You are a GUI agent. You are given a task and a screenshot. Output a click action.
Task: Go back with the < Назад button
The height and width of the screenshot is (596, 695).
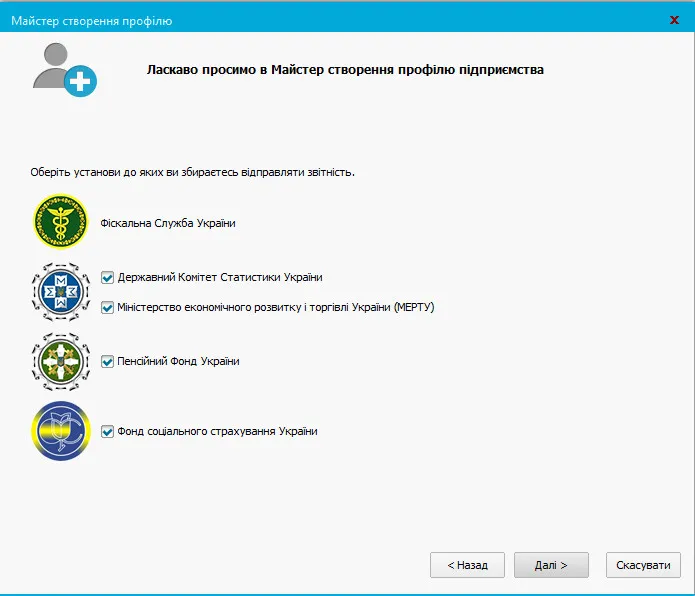467,565
